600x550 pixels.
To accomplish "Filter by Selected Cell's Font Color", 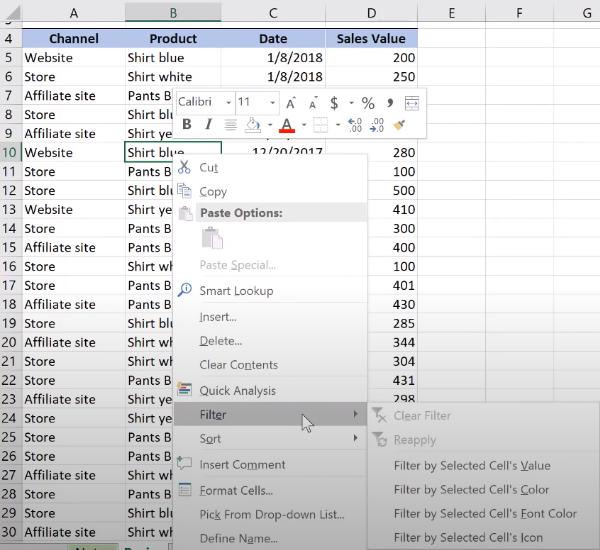I will [x=483, y=514].
